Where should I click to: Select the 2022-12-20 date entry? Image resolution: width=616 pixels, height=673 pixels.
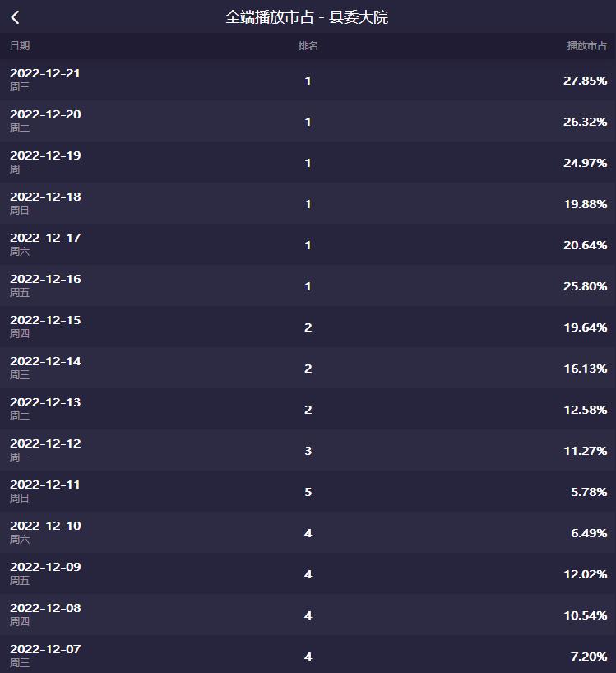pos(45,114)
